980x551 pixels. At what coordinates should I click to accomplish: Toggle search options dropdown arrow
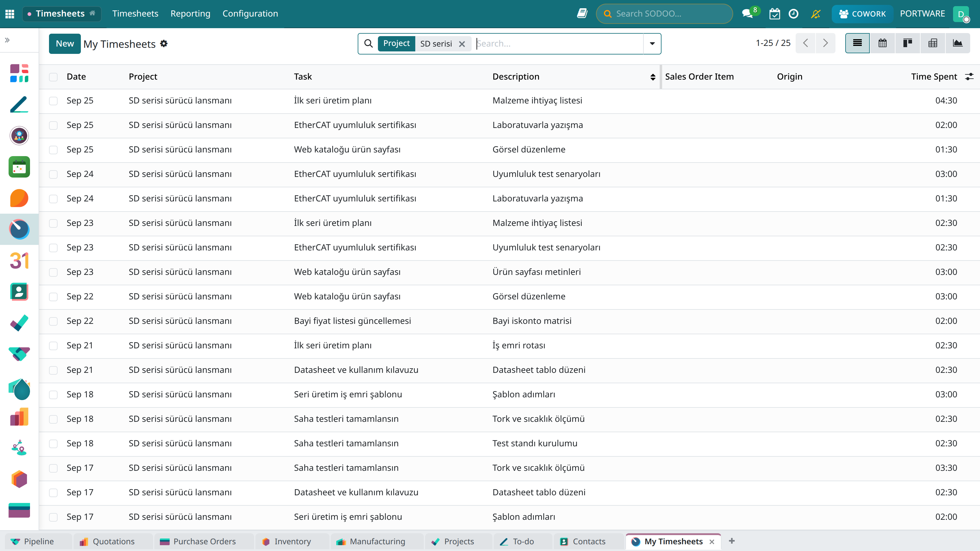click(x=652, y=43)
